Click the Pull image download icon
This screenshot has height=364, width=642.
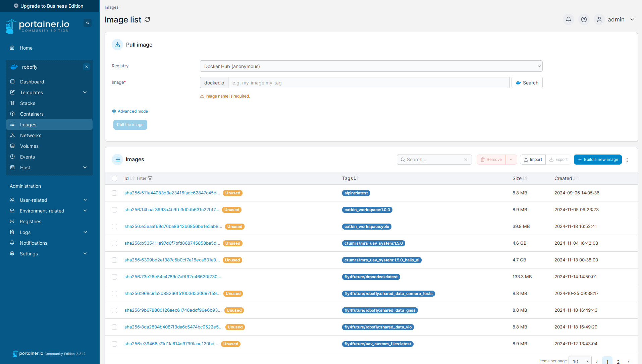pos(117,45)
